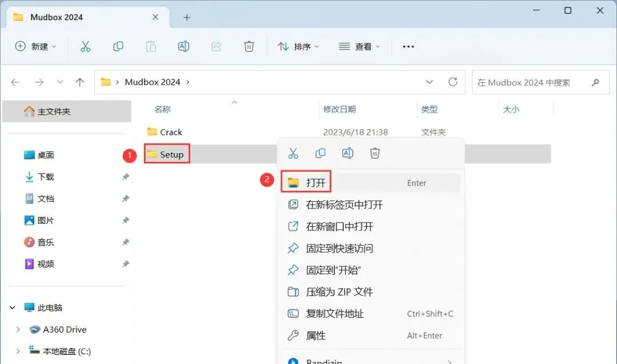Click the Cut icon in the toolbar
The height and width of the screenshot is (364, 617).
pyautogui.click(x=85, y=46)
